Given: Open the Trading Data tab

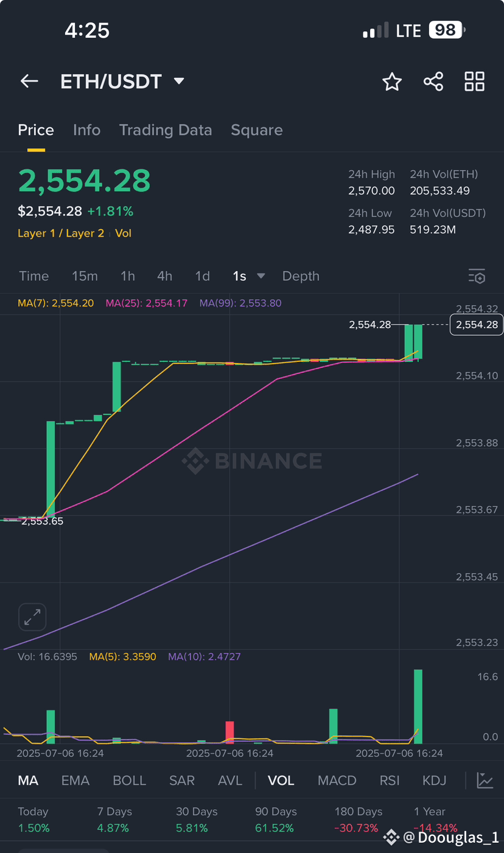Looking at the screenshot, I should tap(166, 130).
